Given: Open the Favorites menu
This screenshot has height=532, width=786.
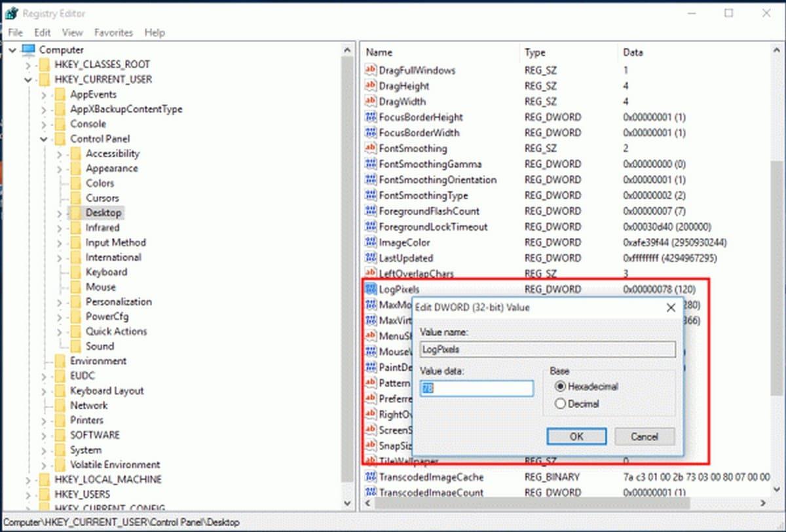Looking at the screenshot, I should click(113, 32).
